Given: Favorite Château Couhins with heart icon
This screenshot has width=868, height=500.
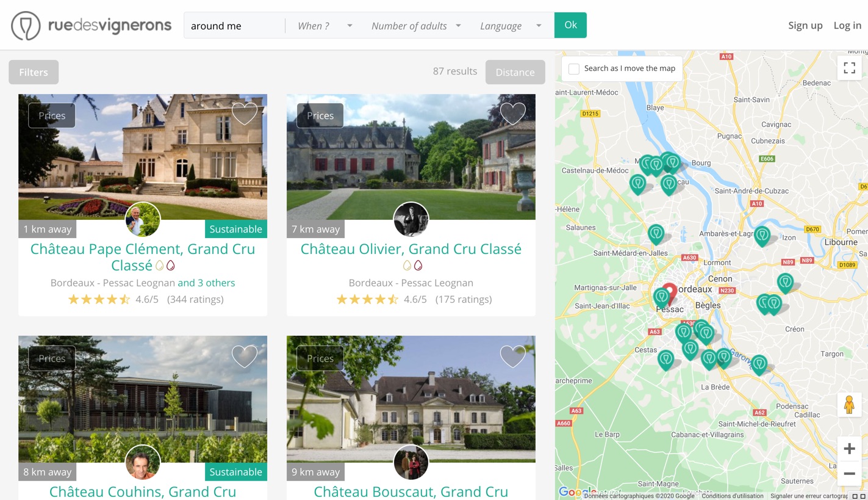Looking at the screenshot, I should [x=245, y=357].
